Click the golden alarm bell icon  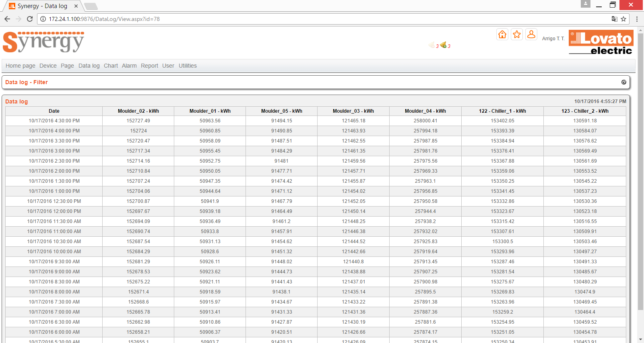443,45
